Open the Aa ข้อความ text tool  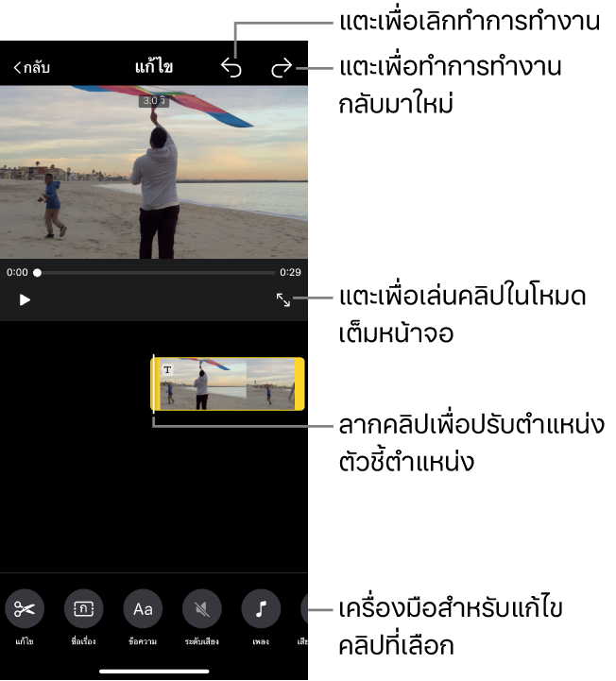[x=143, y=609]
